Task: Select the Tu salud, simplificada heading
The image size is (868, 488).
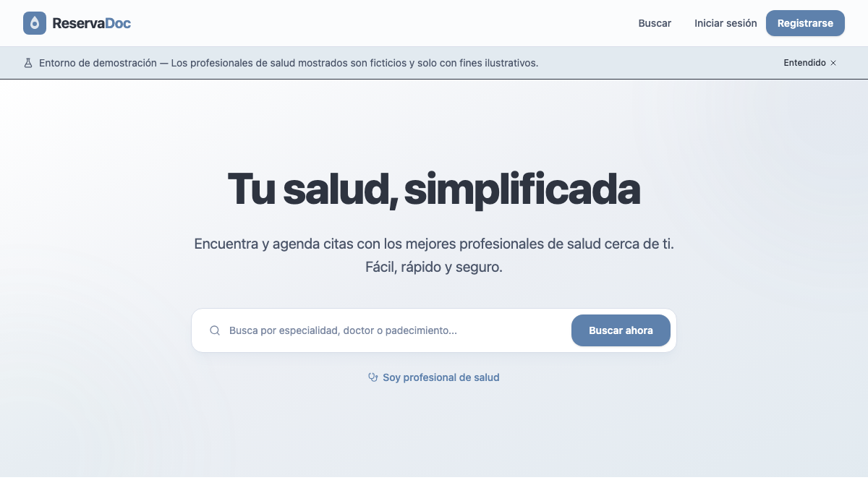Action: 434,188
